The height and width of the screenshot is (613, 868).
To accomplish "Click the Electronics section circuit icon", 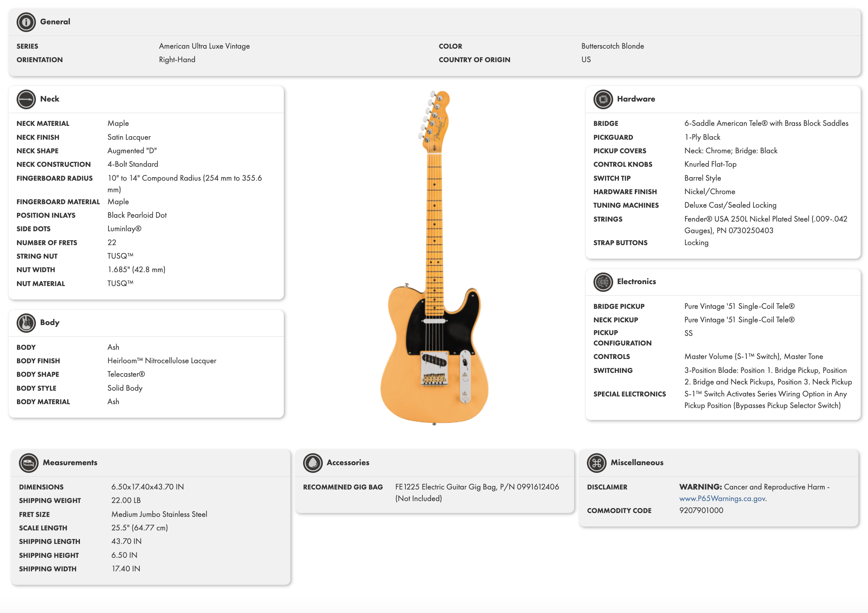I will [x=603, y=282].
